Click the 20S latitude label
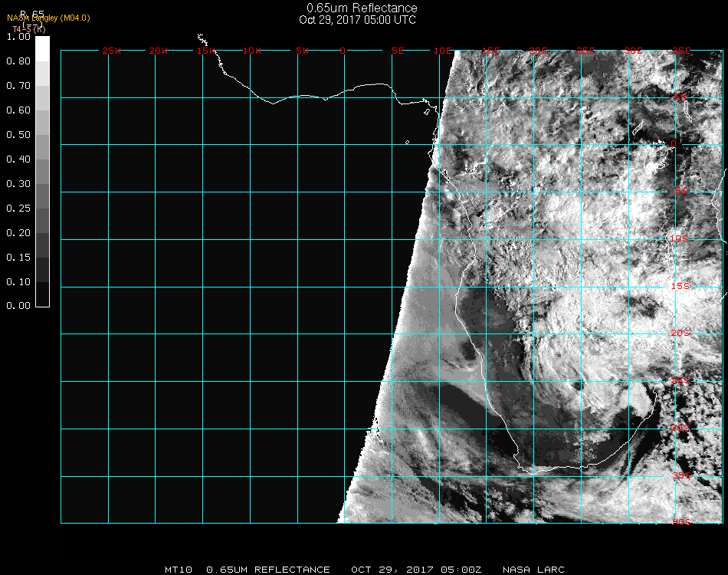The image size is (728, 575). [680, 333]
